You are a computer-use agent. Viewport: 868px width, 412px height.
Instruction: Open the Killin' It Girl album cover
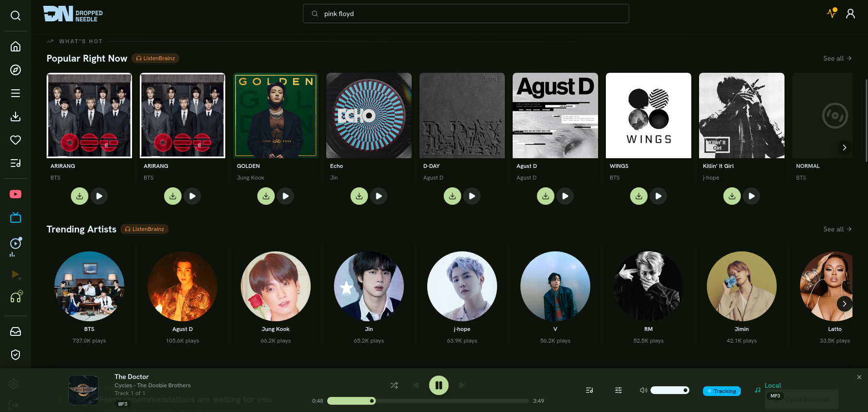click(742, 115)
